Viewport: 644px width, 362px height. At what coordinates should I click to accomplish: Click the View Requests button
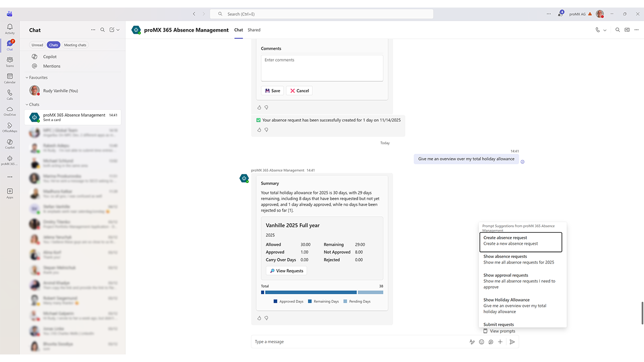(x=286, y=270)
